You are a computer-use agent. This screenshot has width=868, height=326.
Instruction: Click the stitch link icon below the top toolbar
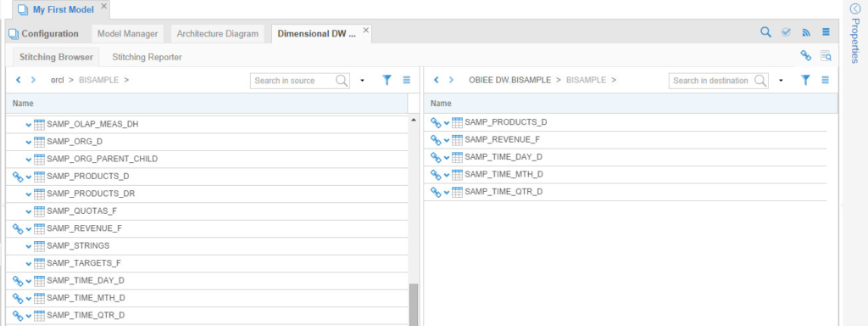pyautogui.click(x=806, y=55)
